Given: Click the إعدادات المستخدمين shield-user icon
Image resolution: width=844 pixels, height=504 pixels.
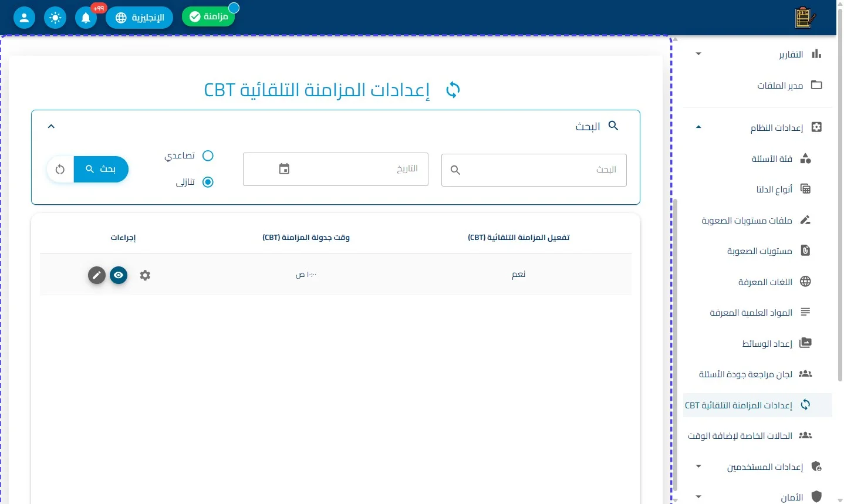Looking at the screenshot, I should (x=816, y=466).
